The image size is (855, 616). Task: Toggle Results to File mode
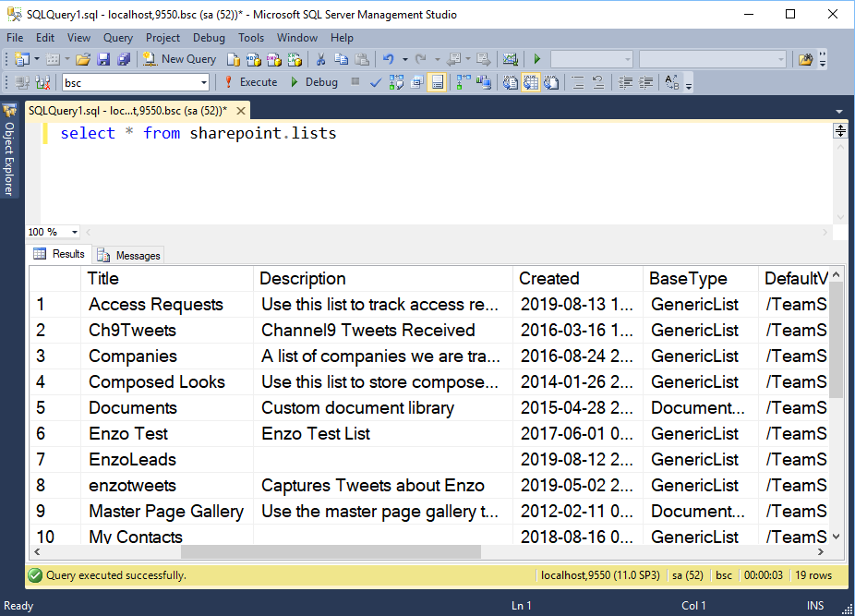tap(551, 82)
